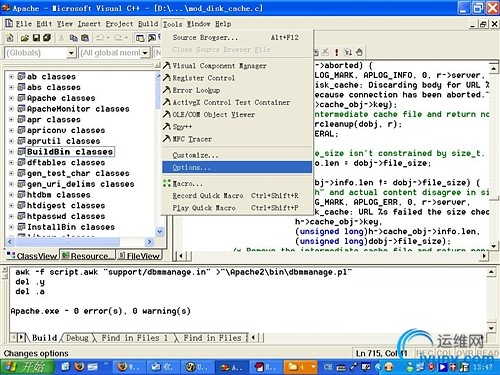Click the Copy toolbar icon

[73, 38]
